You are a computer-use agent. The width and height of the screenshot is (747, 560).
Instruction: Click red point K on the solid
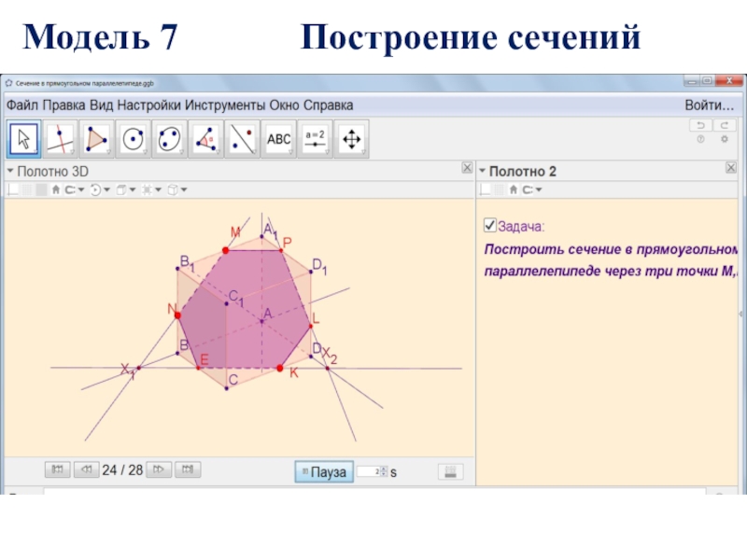coord(279,368)
